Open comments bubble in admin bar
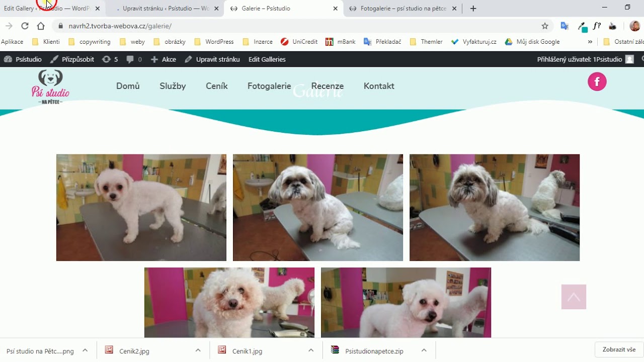644x362 pixels. tap(134, 59)
